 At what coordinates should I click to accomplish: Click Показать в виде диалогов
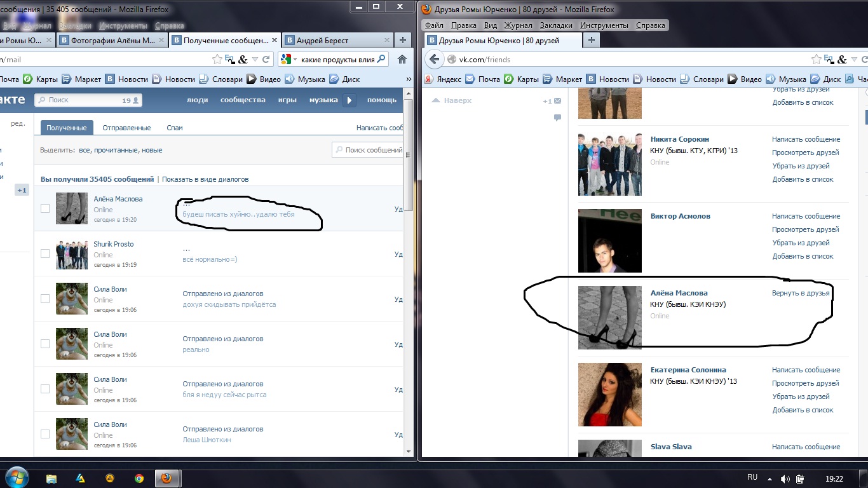point(205,179)
